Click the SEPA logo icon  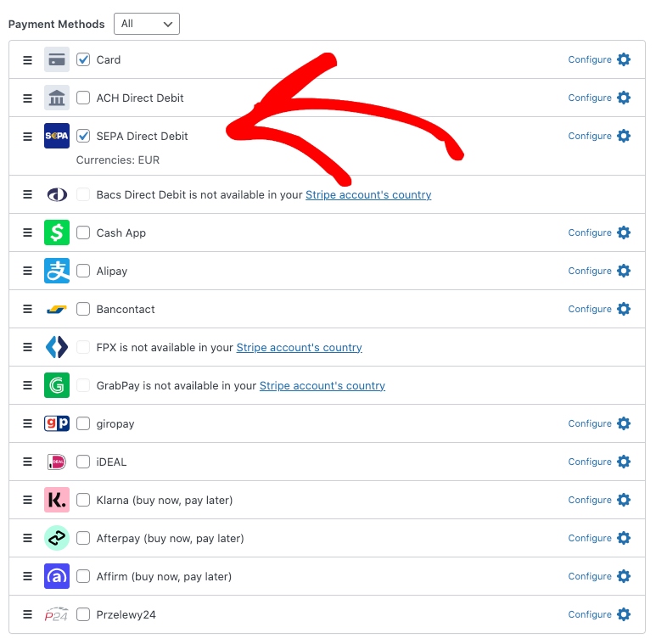[x=57, y=136]
